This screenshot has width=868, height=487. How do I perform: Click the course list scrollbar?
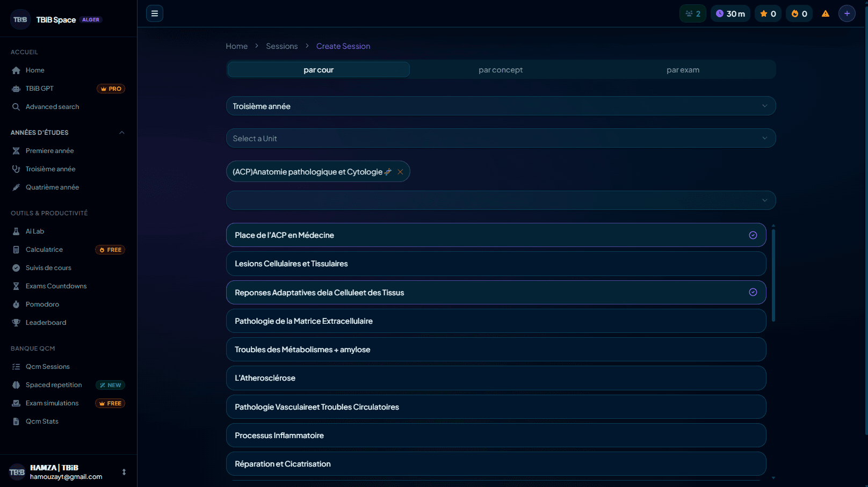(x=773, y=275)
